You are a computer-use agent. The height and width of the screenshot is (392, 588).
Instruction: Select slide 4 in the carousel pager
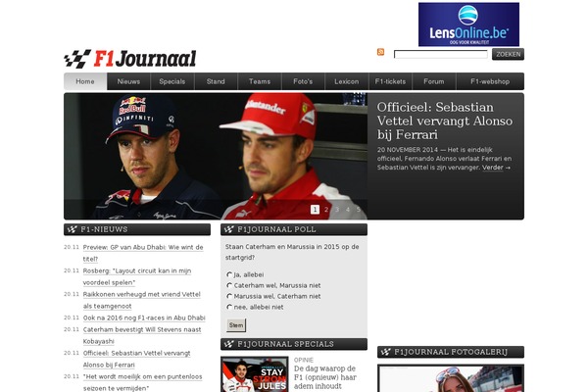pos(348,210)
